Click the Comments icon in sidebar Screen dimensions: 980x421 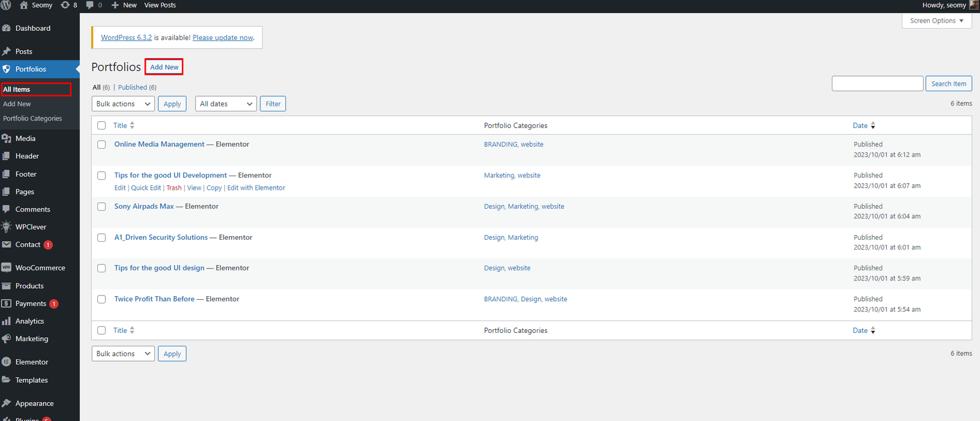[7, 209]
